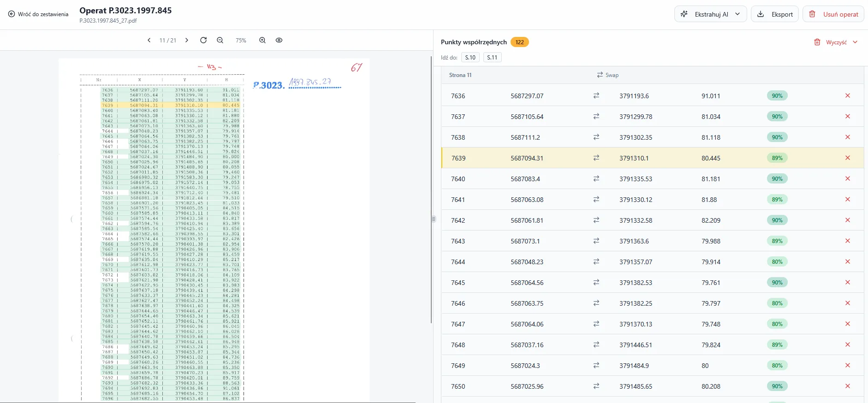This screenshot has height=403, width=868.
Task: Edit Y value 3791335.53 of point 7640
Action: click(636, 179)
